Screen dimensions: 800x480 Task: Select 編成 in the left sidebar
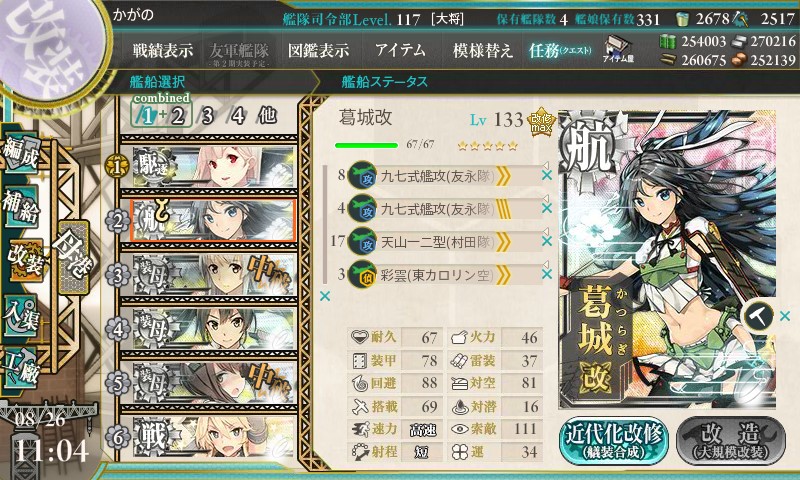(20, 154)
